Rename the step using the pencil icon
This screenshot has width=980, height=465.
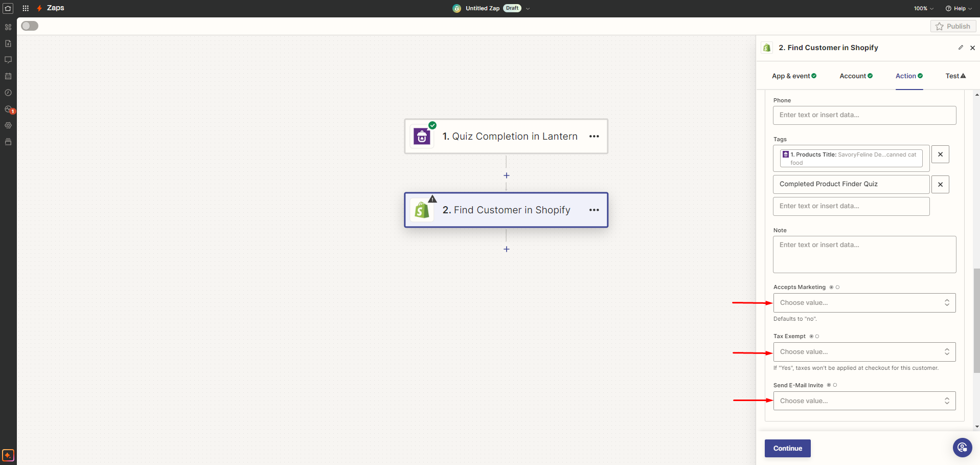[x=961, y=48]
